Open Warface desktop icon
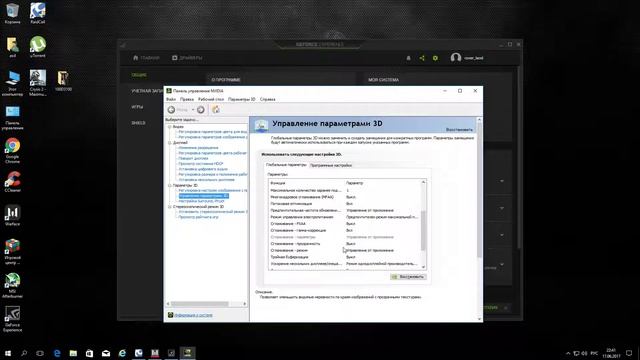640x360 pixels. (x=12, y=216)
